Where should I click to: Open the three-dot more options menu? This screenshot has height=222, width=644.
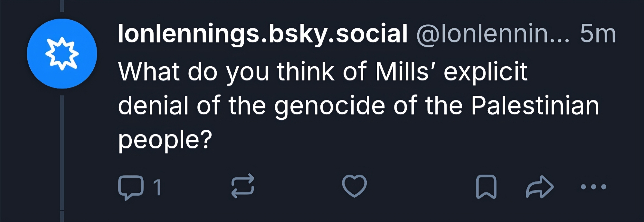click(x=594, y=187)
